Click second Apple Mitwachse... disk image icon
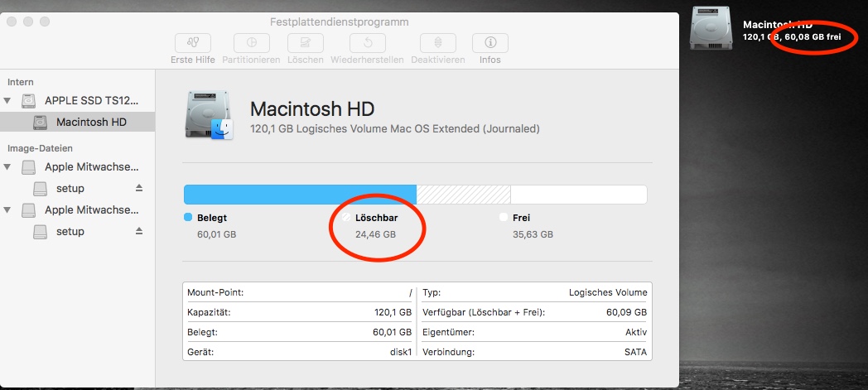The width and height of the screenshot is (868, 390). coord(28,209)
